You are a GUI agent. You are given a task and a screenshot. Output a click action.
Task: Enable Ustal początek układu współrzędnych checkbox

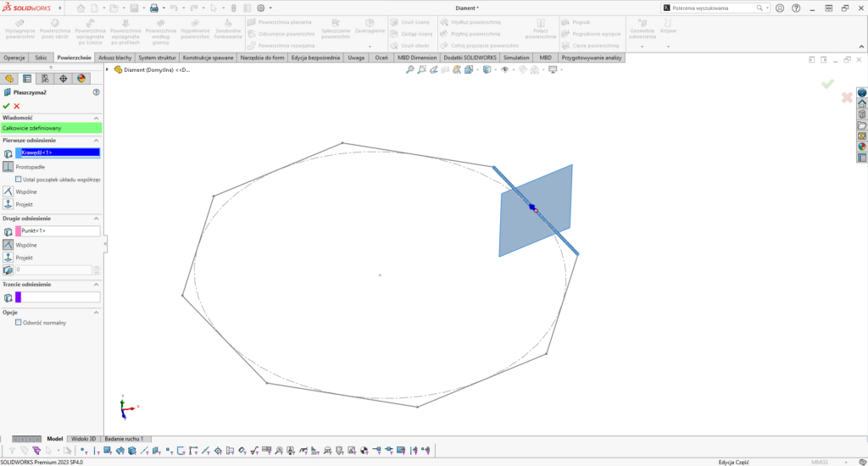coord(19,180)
